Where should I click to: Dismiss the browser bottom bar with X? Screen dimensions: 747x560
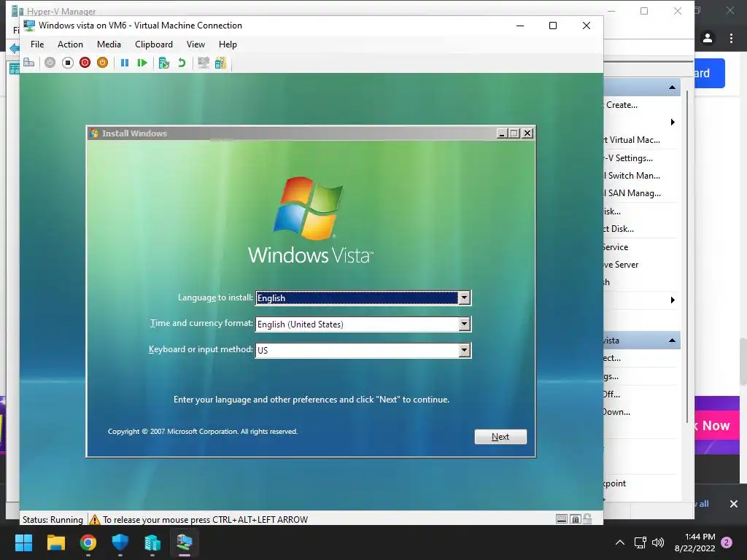tap(734, 503)
